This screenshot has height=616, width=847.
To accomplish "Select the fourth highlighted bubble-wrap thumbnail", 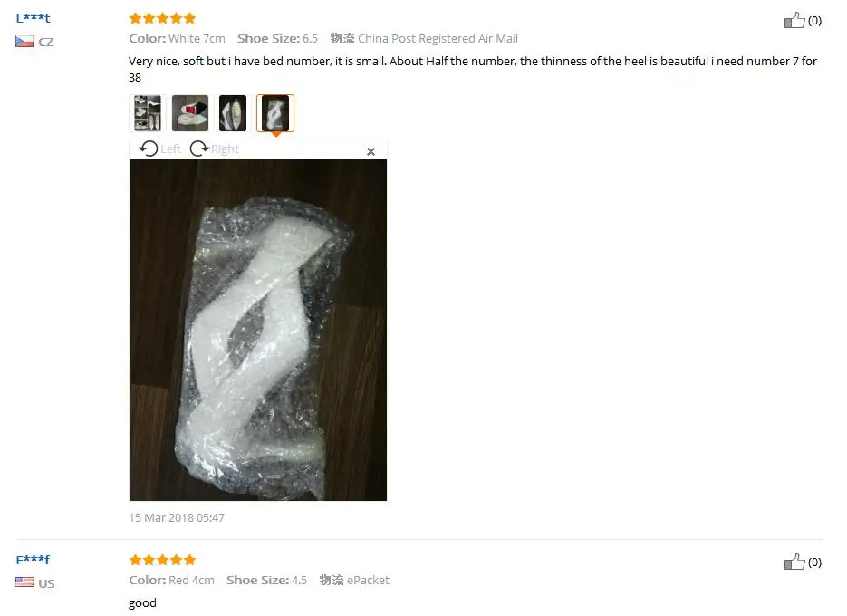I will 275,113.
